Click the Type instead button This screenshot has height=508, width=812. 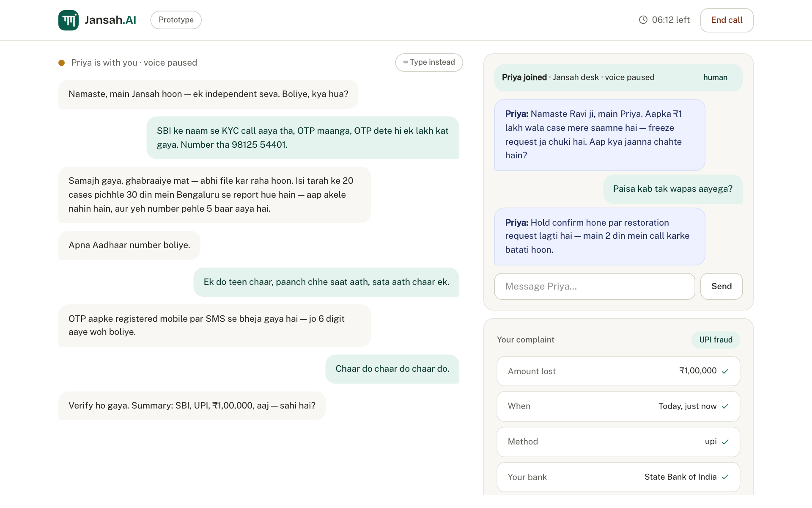tap(429, 62)
